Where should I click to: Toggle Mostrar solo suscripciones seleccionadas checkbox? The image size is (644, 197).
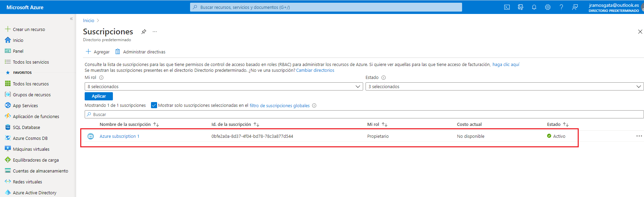point(154,105)
